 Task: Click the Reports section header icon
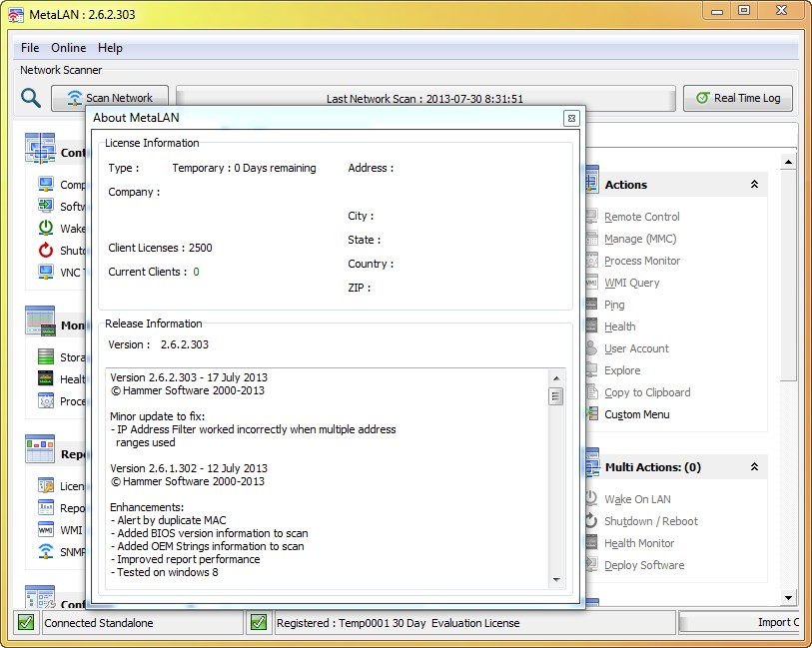tap(40, 449)
